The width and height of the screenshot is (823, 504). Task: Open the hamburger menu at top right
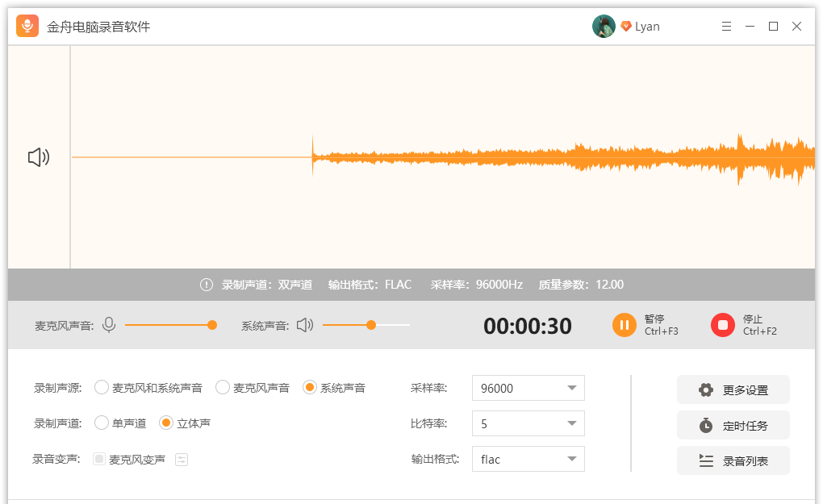pyautogui.click(x=726, y=26)
